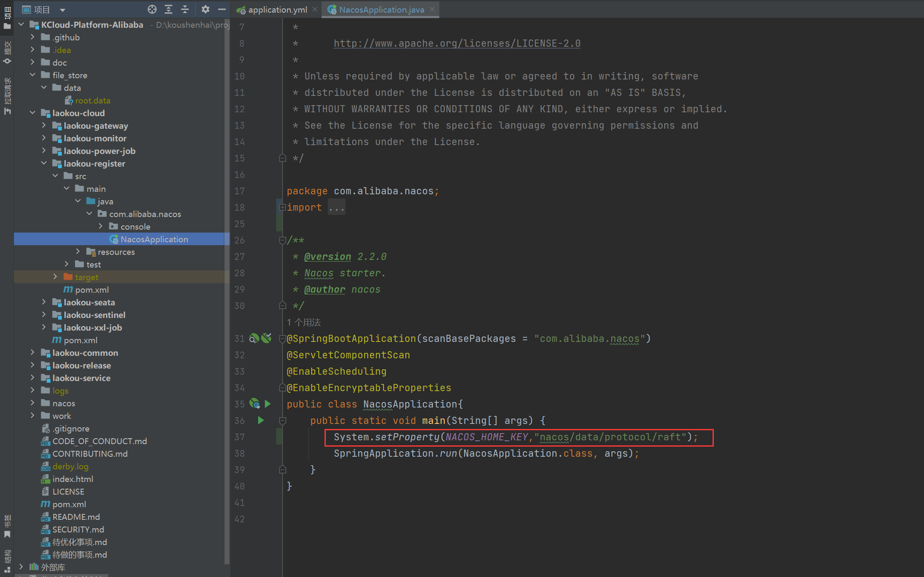Open the project view dropdown arrow
The width and height of the screenshot is (924, 577).
pos(62,10)
